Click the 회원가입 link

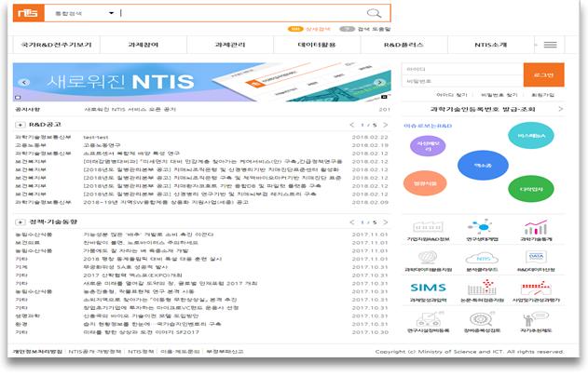[x=541, y=94]
